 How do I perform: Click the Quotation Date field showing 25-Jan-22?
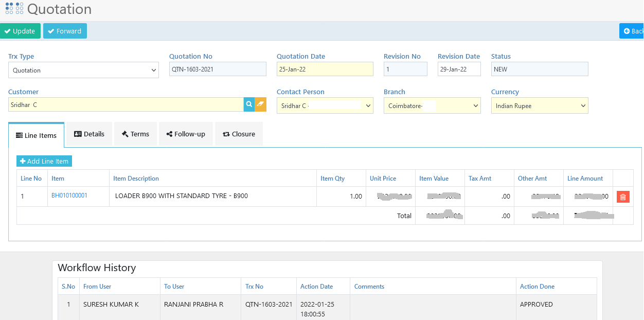tap(325, 68)
